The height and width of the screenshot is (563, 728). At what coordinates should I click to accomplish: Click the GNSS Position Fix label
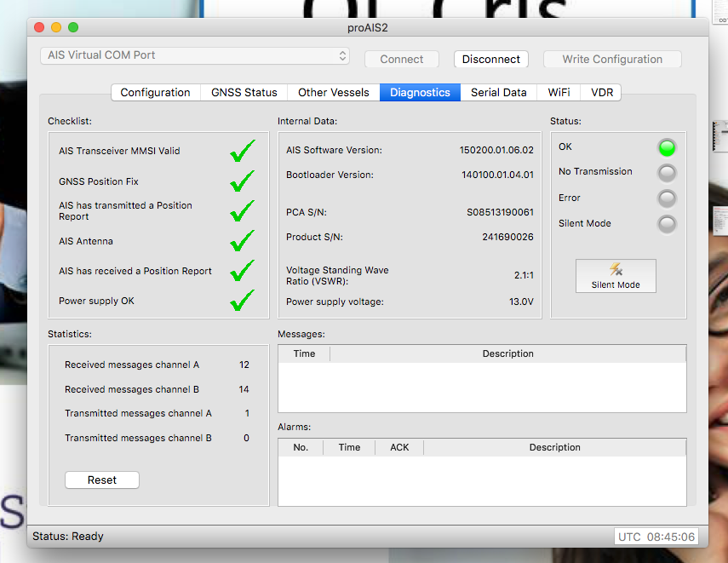coord(99,181)
